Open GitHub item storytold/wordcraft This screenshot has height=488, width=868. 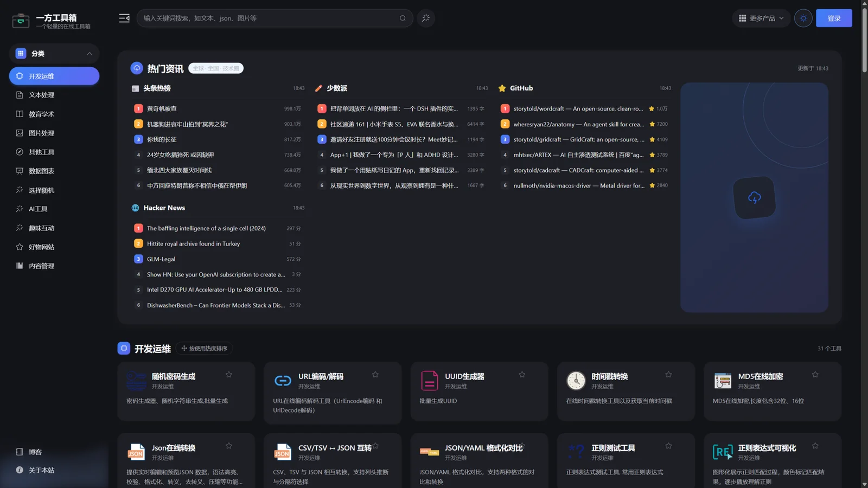[578, 108]
